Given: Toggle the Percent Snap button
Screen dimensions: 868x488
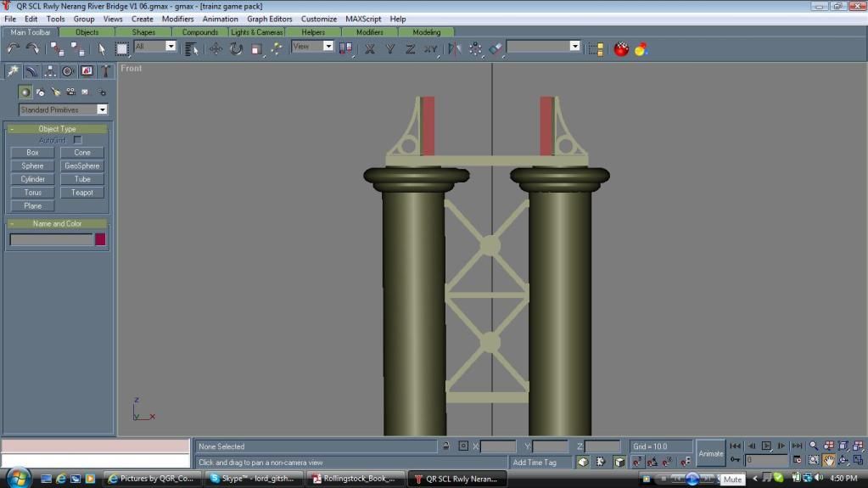Looking at the screenshot, I should coord(668,462).
